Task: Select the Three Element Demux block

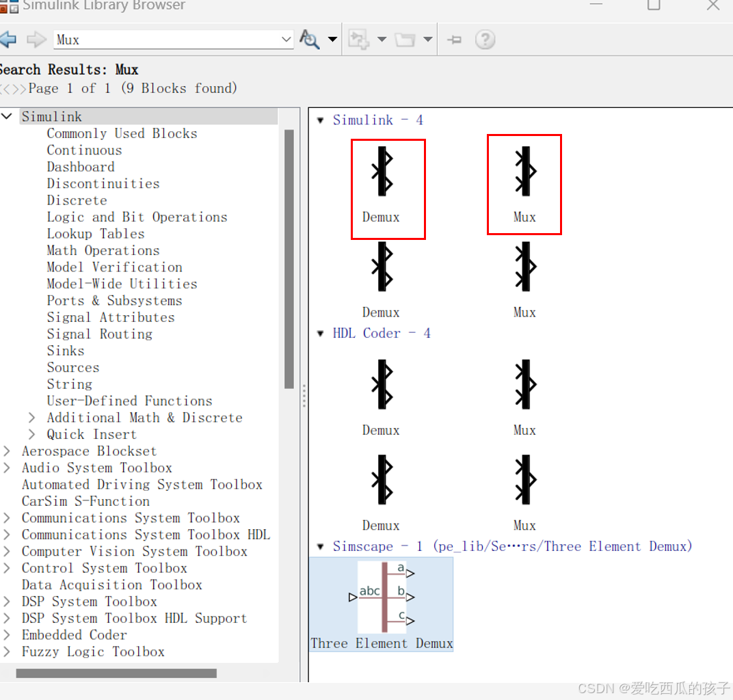Action: coord(382,604)
